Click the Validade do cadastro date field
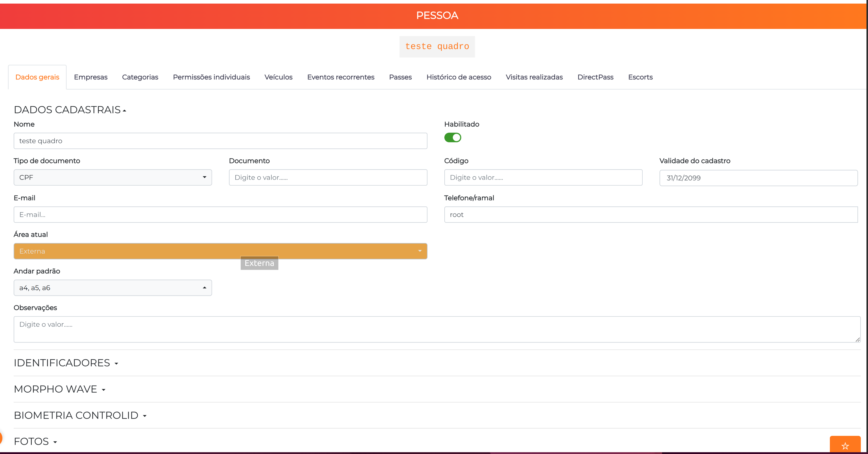868x454 pixels. [758, 178]
